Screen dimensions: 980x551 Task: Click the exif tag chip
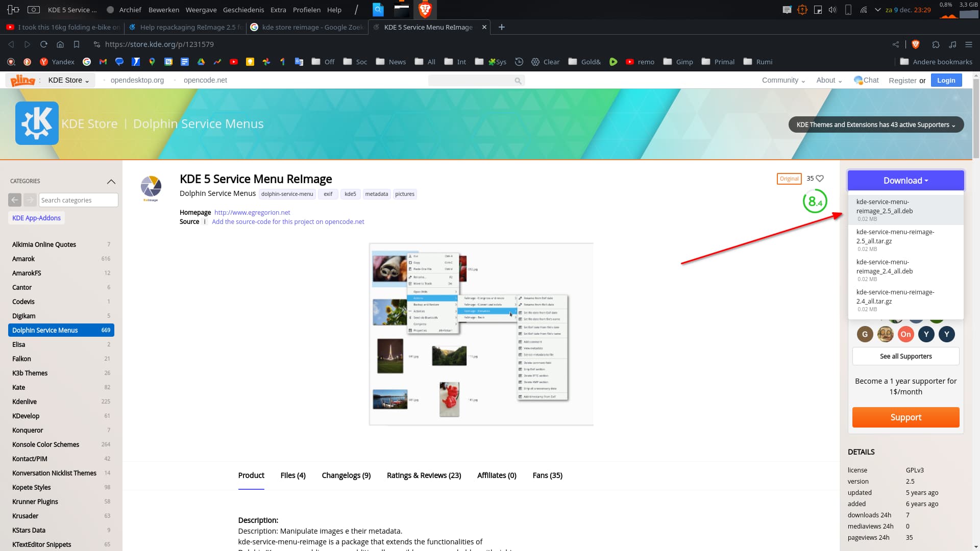tap(328, 194)
